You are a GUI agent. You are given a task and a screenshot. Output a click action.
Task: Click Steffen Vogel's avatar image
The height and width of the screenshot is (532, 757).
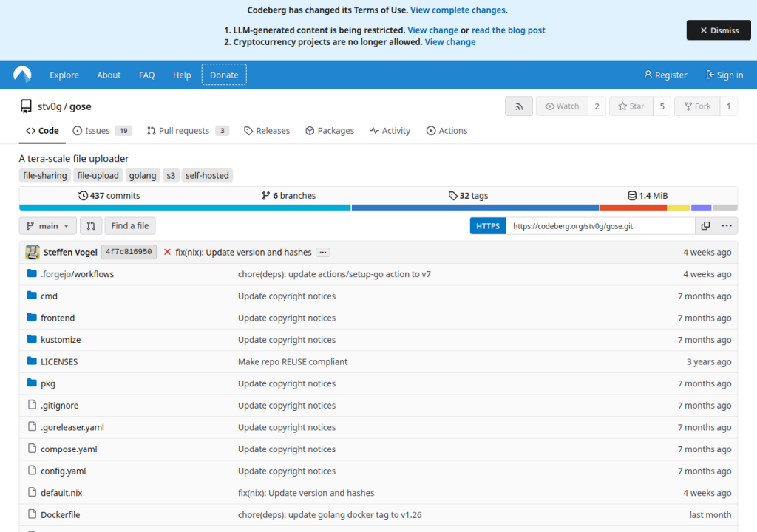click(33, 252)
